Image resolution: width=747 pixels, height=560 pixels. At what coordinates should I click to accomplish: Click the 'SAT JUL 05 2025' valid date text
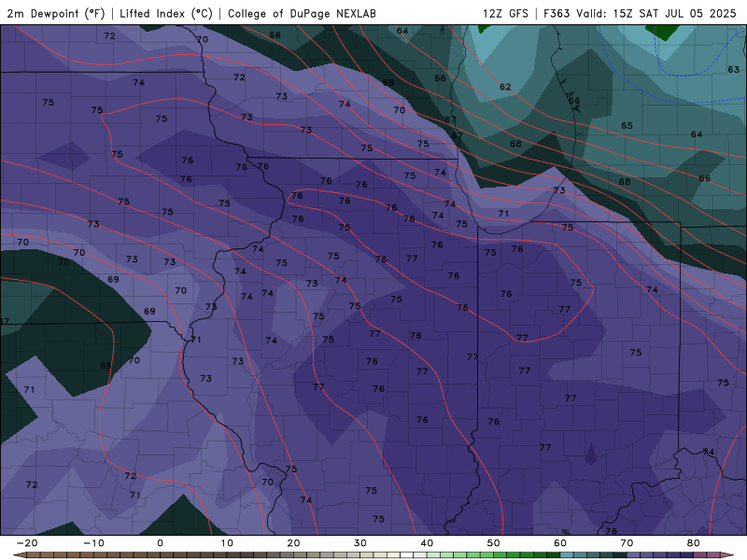pos(687,14)
